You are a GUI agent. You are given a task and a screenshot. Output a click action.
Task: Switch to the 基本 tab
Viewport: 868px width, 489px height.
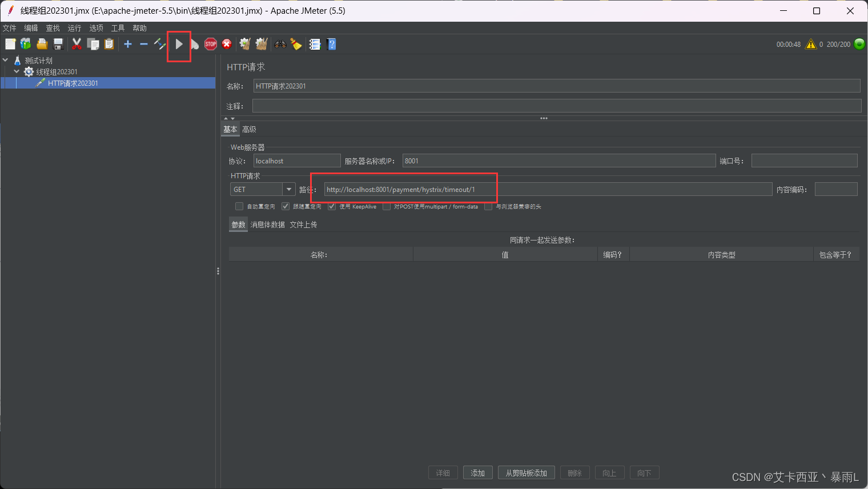click(x=230, y=130)
